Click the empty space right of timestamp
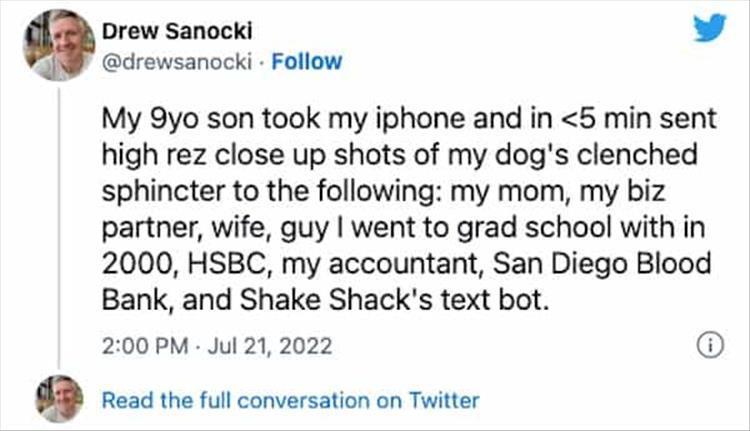This screenshot has width=750, height=431. click(500, 347)
